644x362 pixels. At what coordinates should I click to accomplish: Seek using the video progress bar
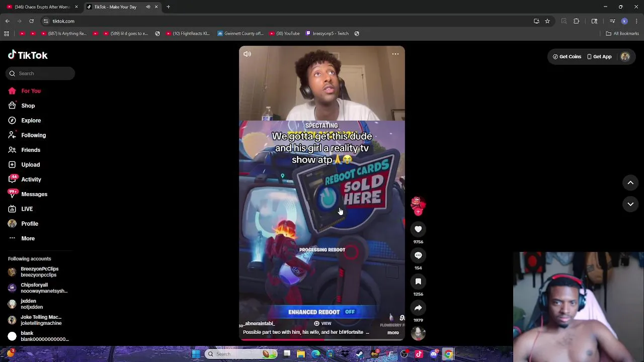pyautogui.click(x=322, y=340)
